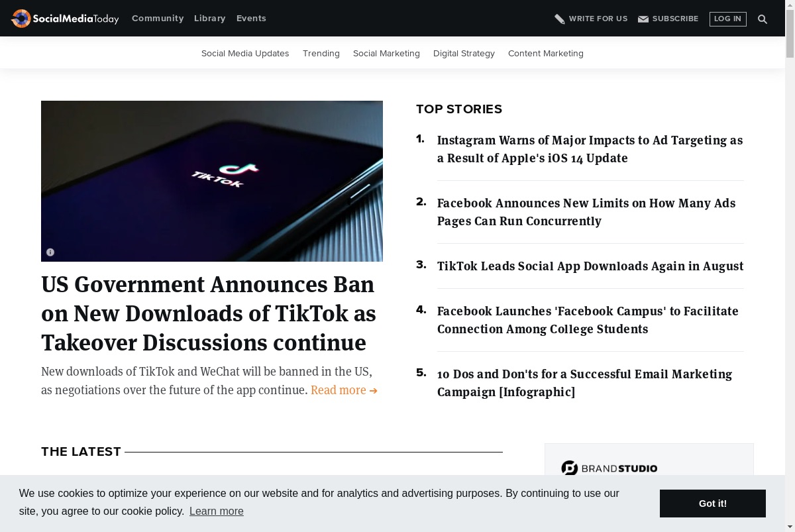795x532 pixels.
Task: Click image info icon on TikTok photo
Action: (50, 252)
